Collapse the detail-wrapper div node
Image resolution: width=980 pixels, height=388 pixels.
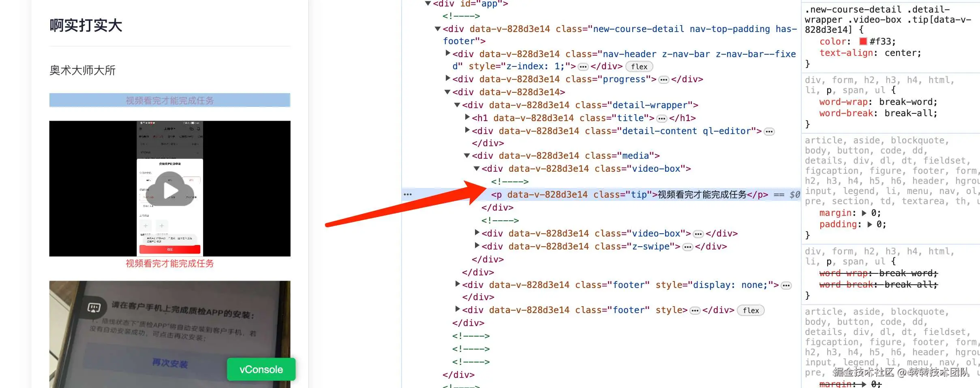coord(457,105)
